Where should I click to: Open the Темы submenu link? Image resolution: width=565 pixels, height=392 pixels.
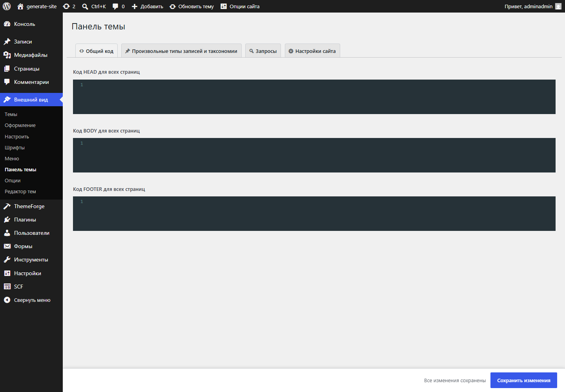11,114
